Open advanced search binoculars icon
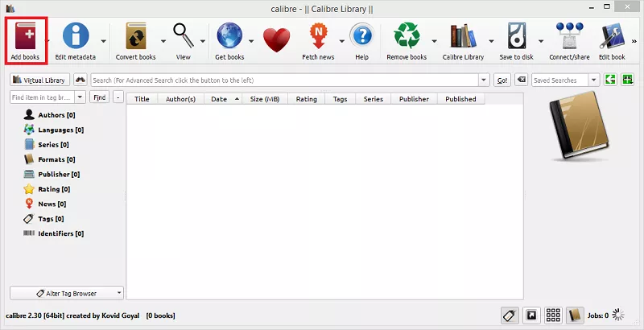The image size is (644, 330). 80,80
